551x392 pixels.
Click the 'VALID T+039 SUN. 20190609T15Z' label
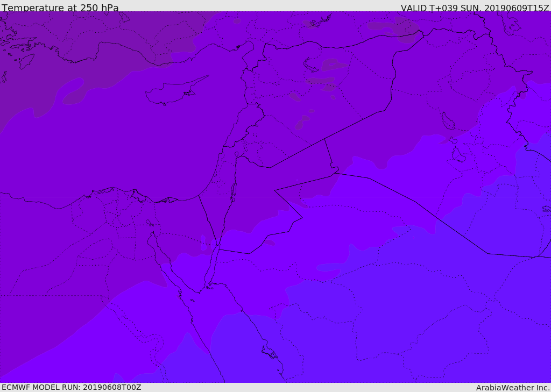pos(475,8)
